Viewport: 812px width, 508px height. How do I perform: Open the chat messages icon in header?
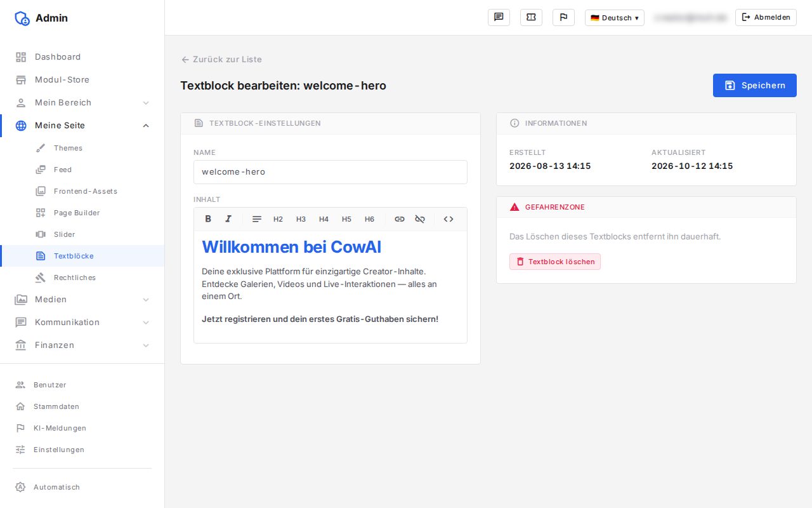[x=499, y=17]
